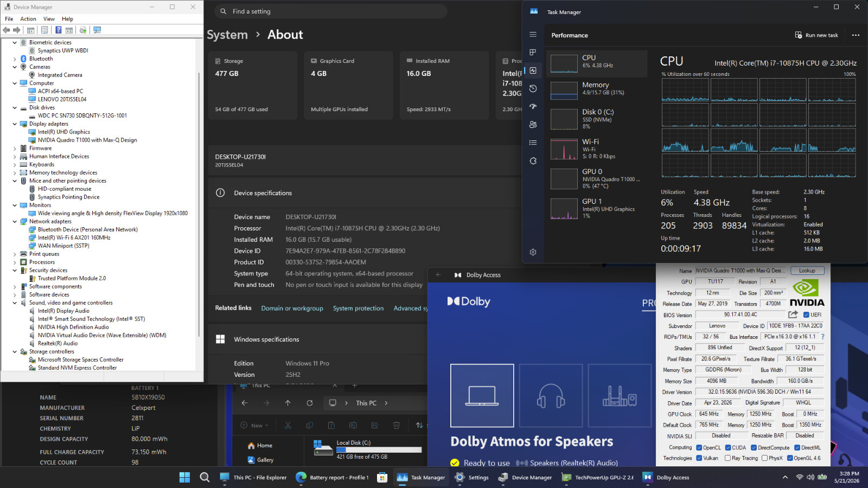Open App history in Task Manager sidebar
This screenshot has height=488, width=868.
533,88
